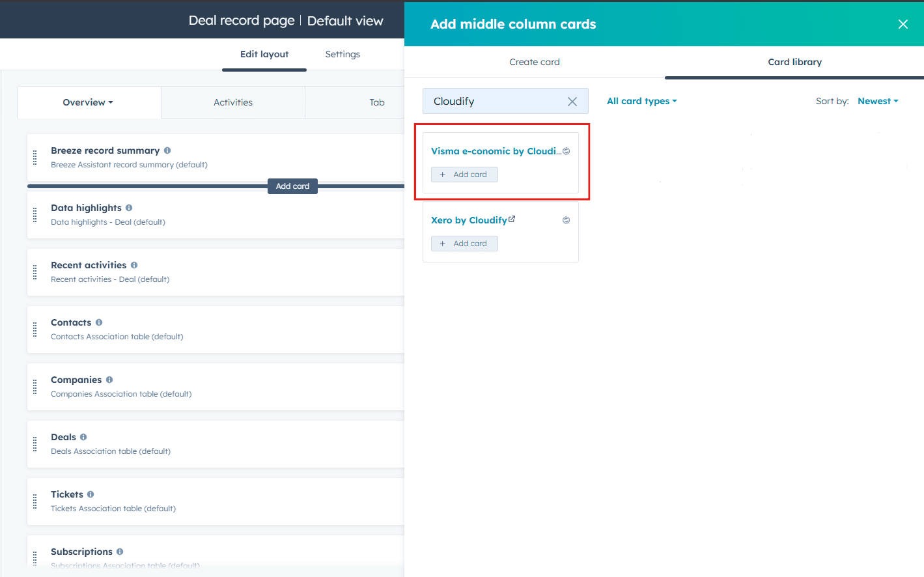Grab the drag handle of the Contacts card

pos(34,329)
